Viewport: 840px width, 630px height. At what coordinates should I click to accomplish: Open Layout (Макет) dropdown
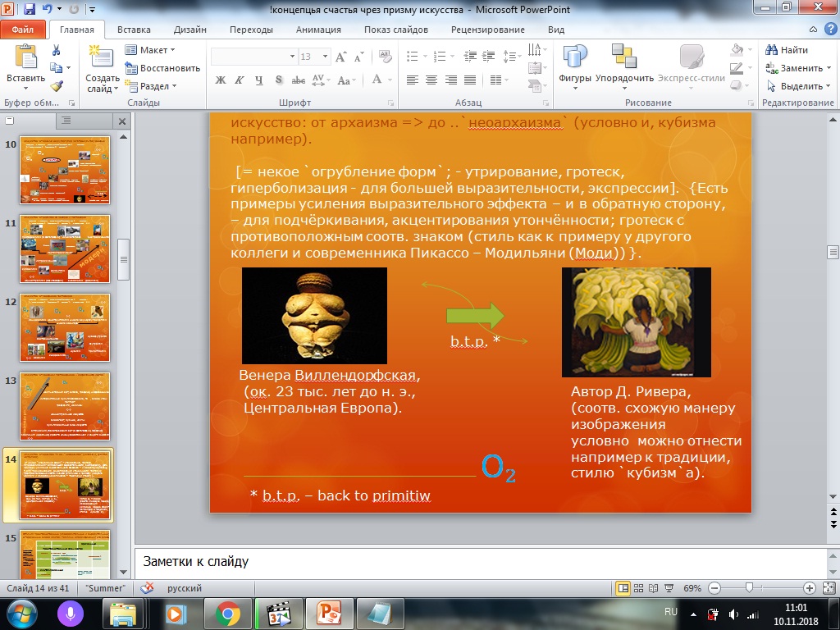[x=150, y=50]
